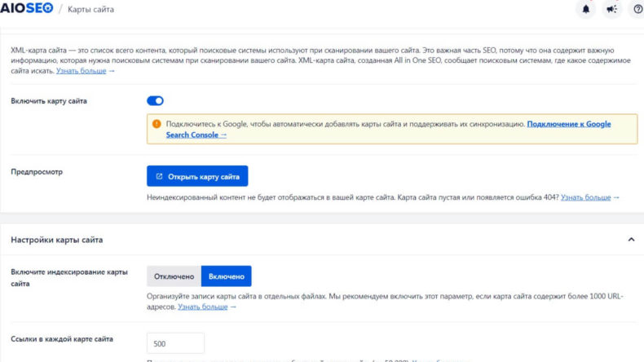This screenshot has width=644, height=362.
Task: Toggle the 'Включить карту сайта' switch
Action: point(155,100)
